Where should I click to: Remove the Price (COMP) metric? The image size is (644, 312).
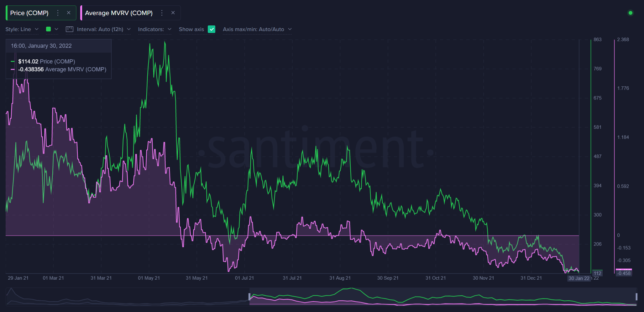(69, 13)
